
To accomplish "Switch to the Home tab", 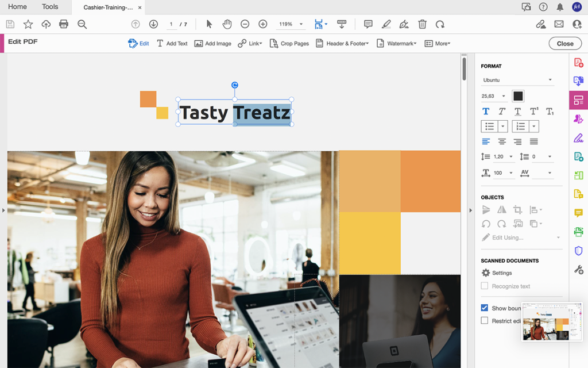I will (17, 7).
